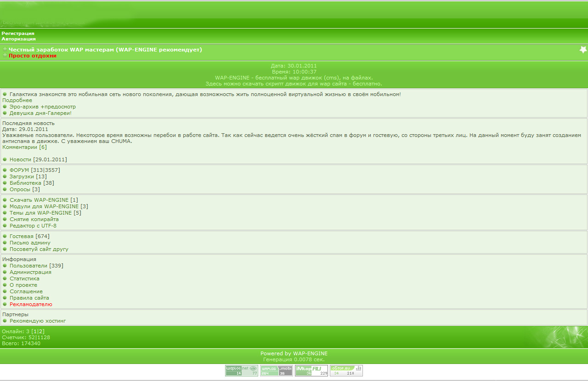Open Девушка дня-Галереи link
The width and height of the screenshot is (588, 381).
pos(40,113)
